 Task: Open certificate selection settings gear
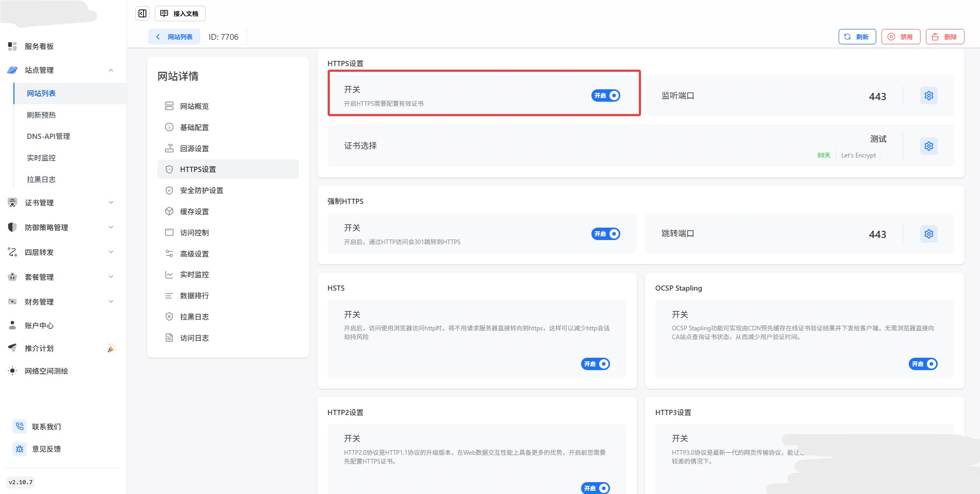[928, 146]
